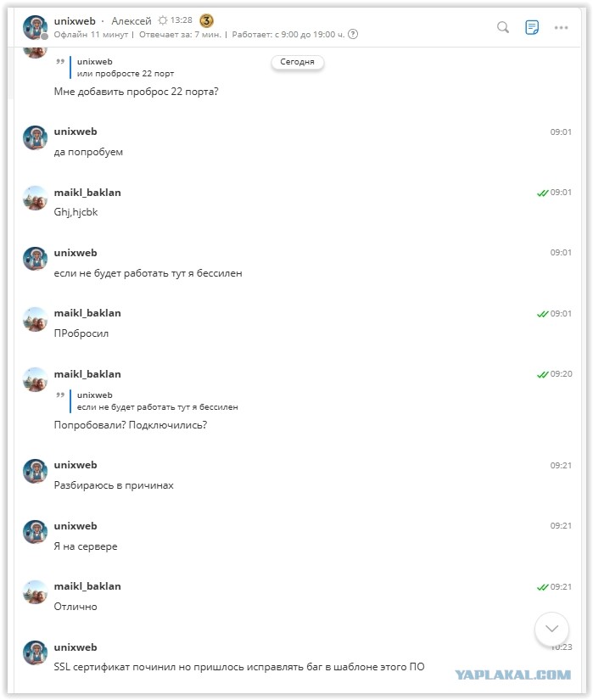Jump to latest with down chevron button

(x=551, y=629)
